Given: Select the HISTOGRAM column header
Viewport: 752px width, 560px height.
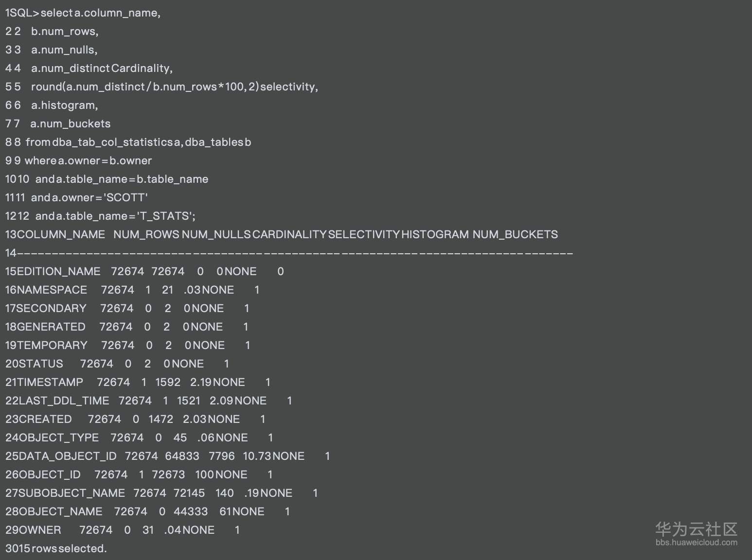Looking at the screenshot, I should 435,235.
